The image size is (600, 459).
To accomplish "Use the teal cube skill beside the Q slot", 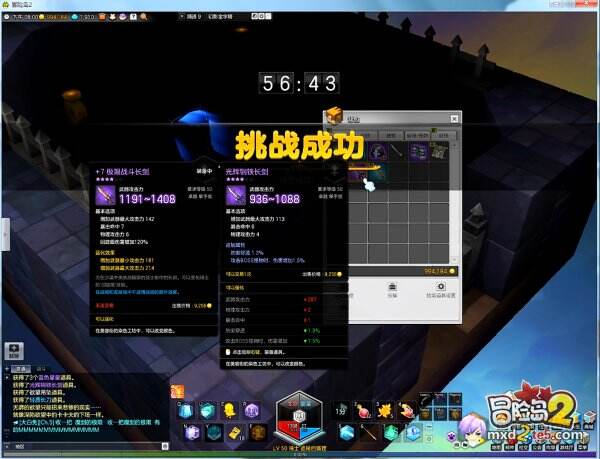I will (x=208, y=411).
